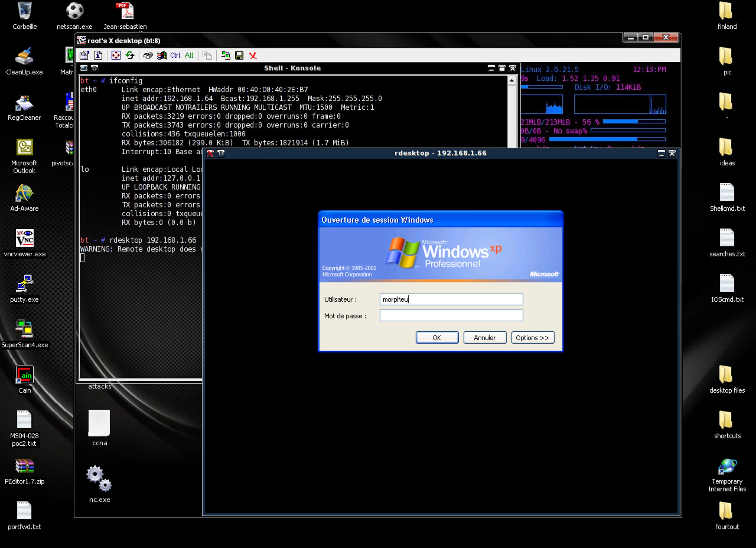Viewport: 756px width, 548px height.
Task: Select the Corbeille recycle bin icon
Action: [25, 16]
